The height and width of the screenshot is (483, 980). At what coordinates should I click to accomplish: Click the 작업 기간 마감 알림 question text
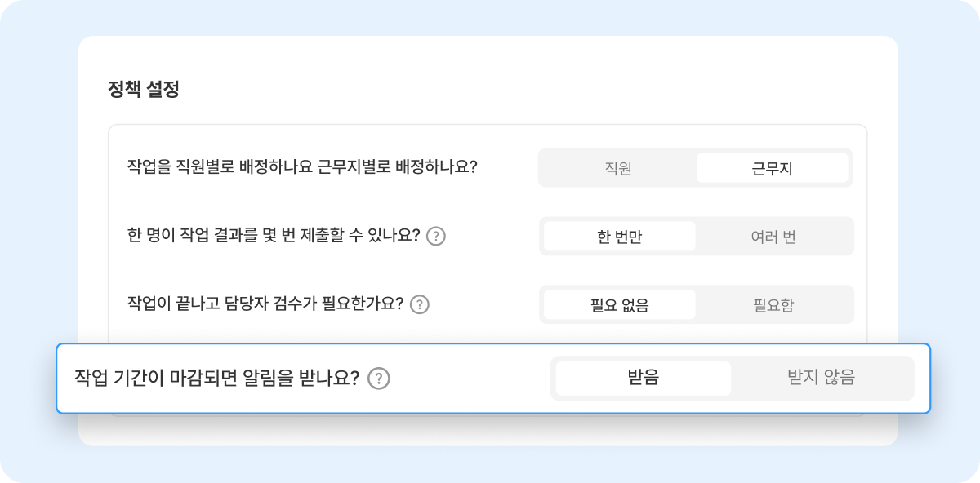216,379
